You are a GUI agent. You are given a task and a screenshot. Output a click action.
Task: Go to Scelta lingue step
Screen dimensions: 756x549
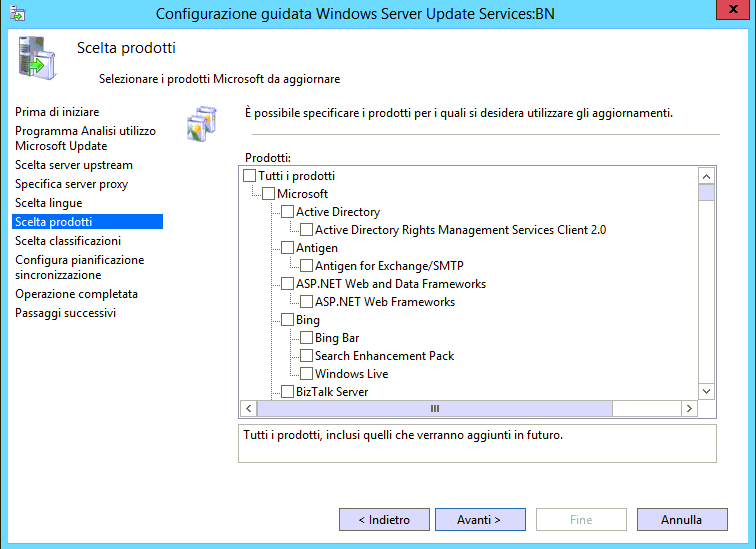49,203
